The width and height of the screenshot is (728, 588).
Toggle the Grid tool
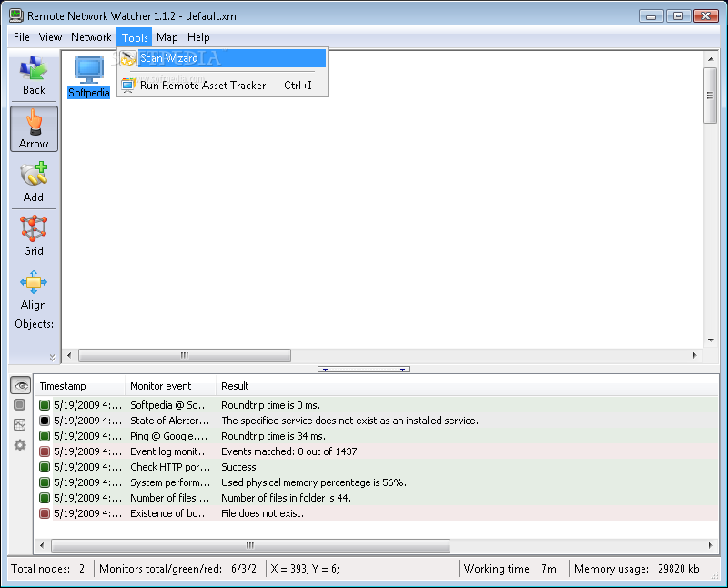click(34, 236)
